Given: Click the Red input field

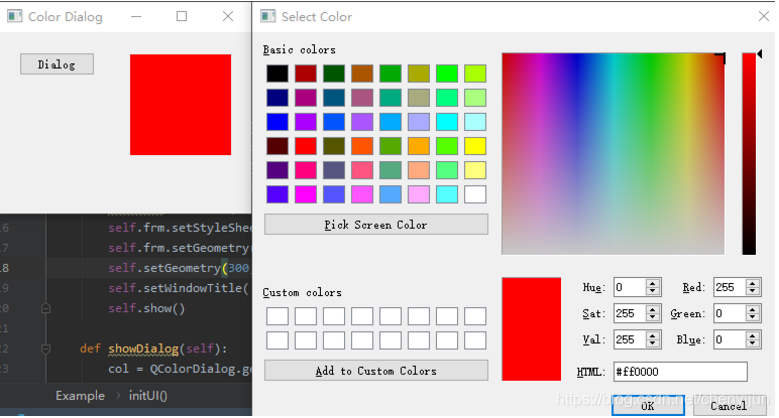Looking at the screenshot, I should click(730, 287).
